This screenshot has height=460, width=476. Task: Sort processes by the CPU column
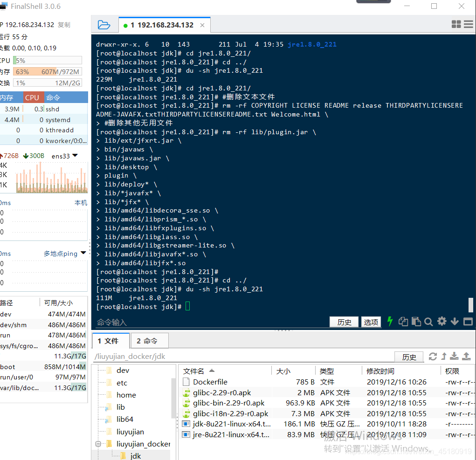[34, 97]
